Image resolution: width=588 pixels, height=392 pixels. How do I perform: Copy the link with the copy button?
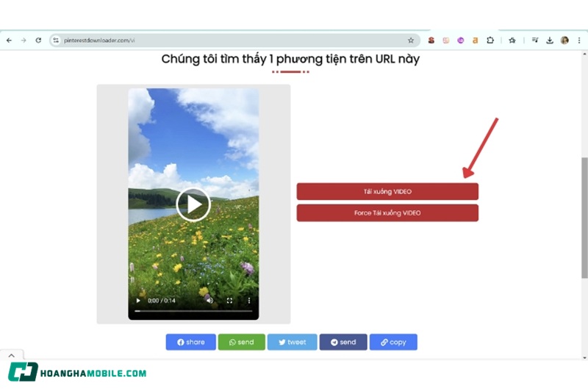pyautogui.click(x=393, y=342)
